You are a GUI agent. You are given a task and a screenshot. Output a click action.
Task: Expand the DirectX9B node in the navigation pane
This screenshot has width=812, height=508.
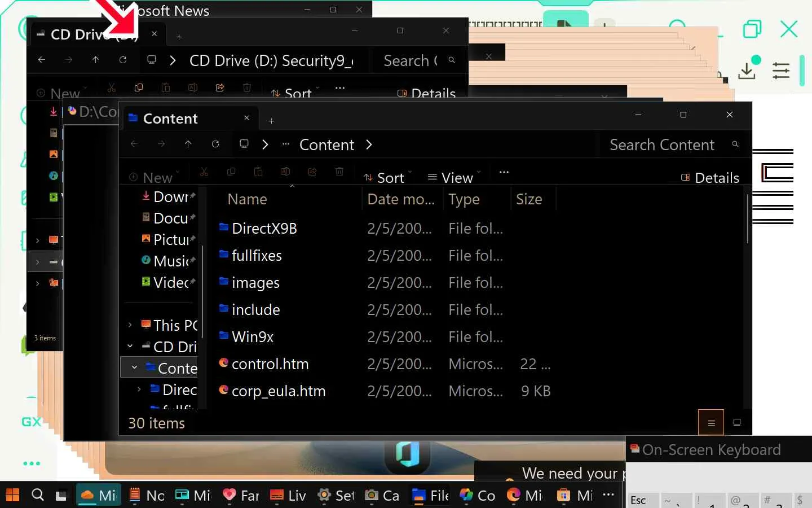pos(139,389)
